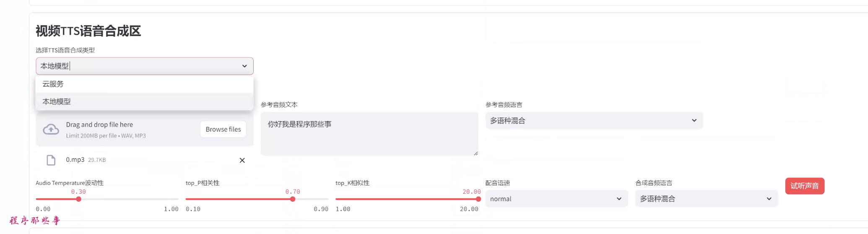Screen dimensions: 868x234
Task: Choose 本地模型 option in dropdown list
Action: click(x=57, y=101)
